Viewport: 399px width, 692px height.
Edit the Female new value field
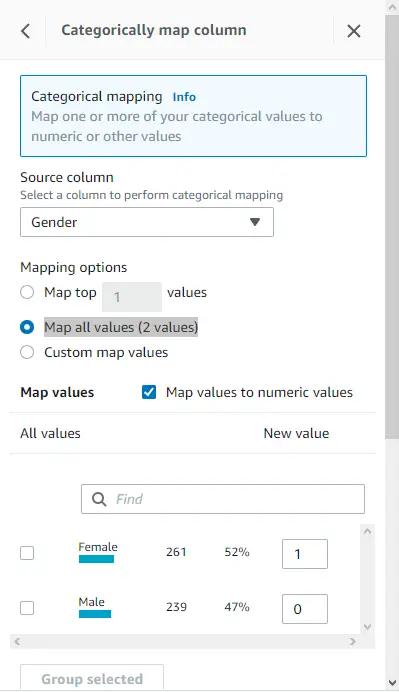305,553
